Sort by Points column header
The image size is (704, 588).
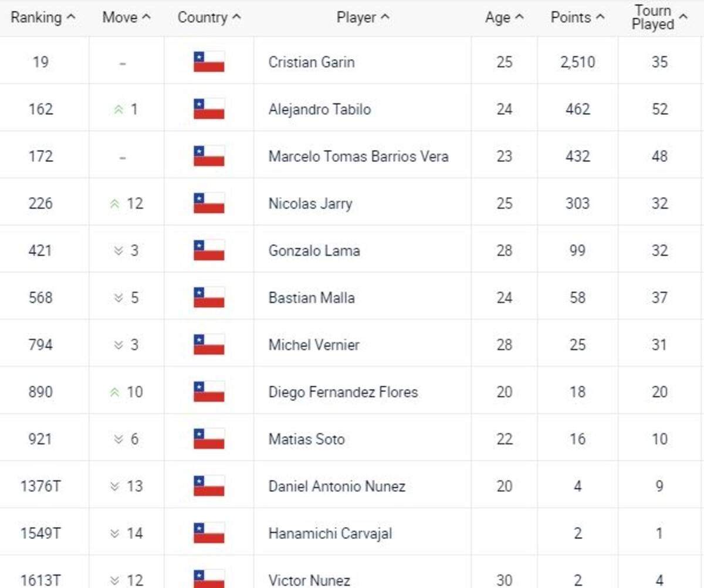577,18
